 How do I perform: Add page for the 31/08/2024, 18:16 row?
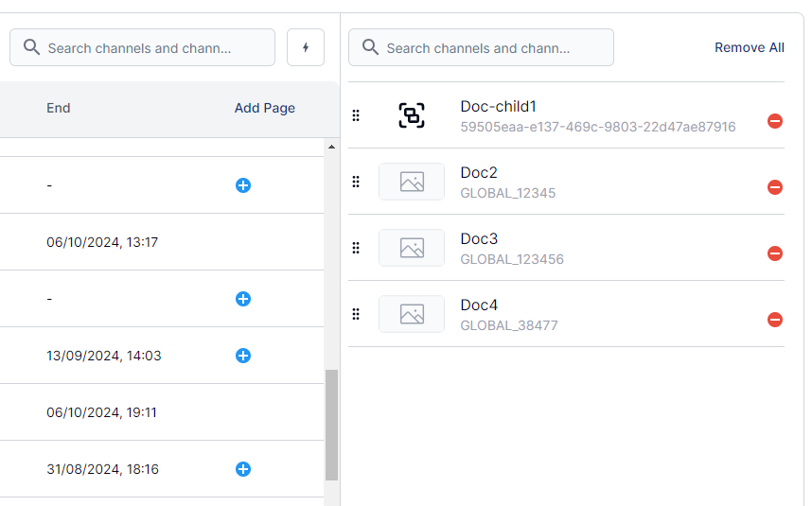pos(243,469)
